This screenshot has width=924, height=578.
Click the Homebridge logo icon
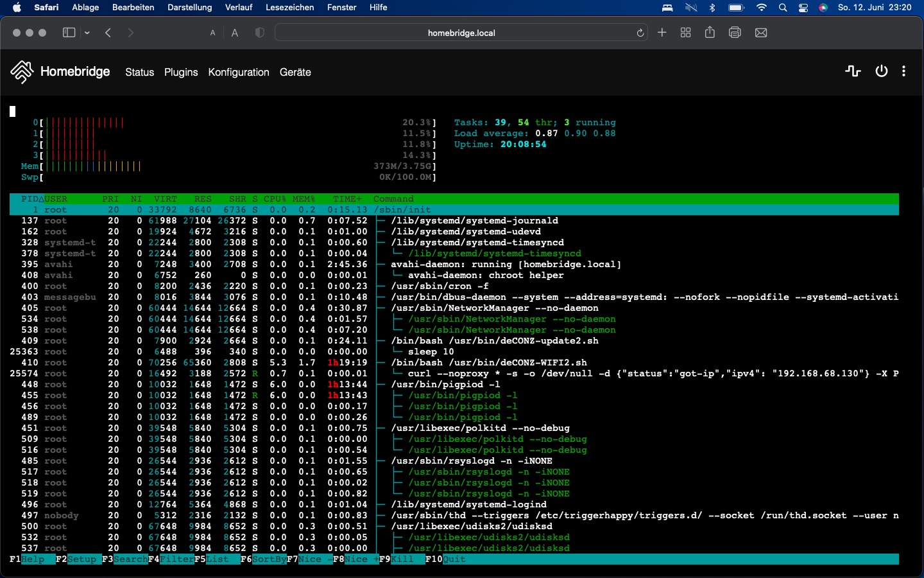[x=22, y=72]
